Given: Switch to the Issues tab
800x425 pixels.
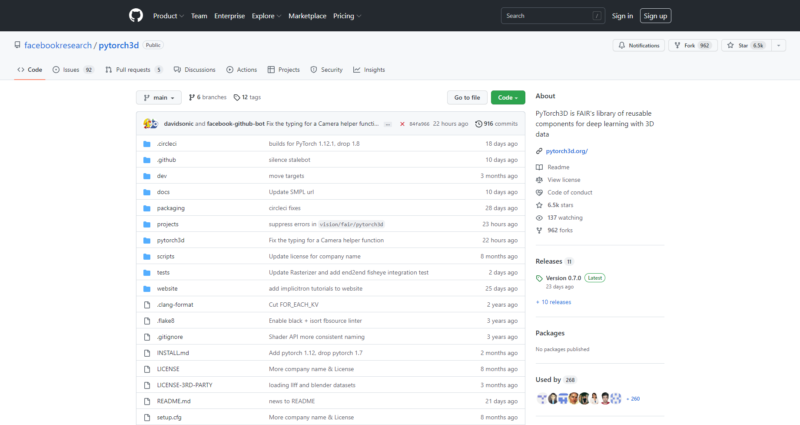Looking at the screenshot, I should pyautogui.click(x=74, y=70).
